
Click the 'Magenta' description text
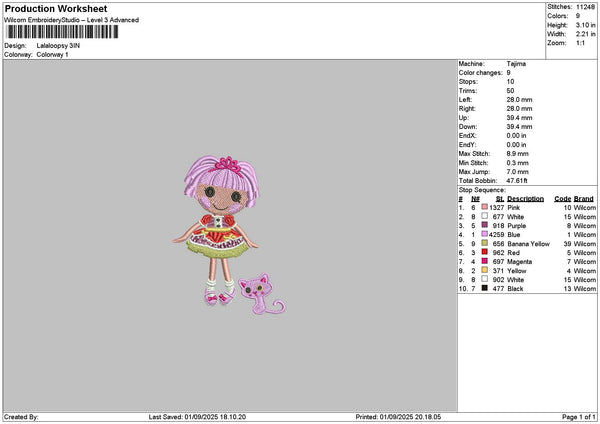[x=520, y=262]
